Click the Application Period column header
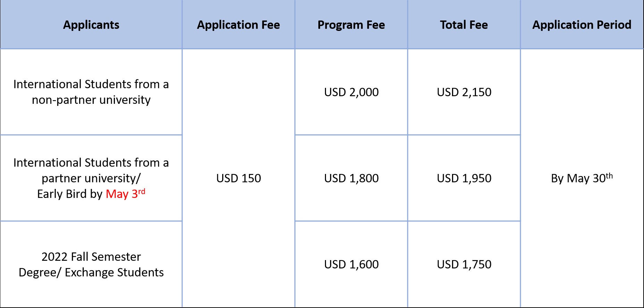The width and height of the screenshot is (644, 308). pyautogui.click(x=582, y=25)
